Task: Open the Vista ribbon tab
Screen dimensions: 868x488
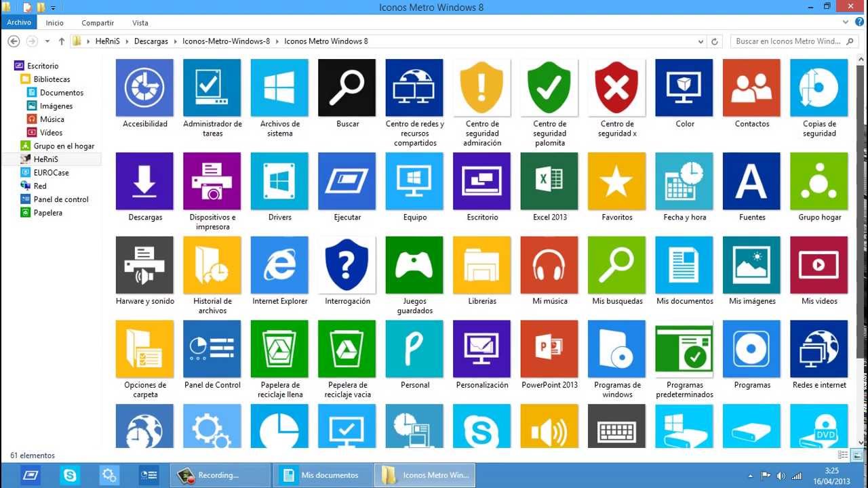Action: point(140,22)
